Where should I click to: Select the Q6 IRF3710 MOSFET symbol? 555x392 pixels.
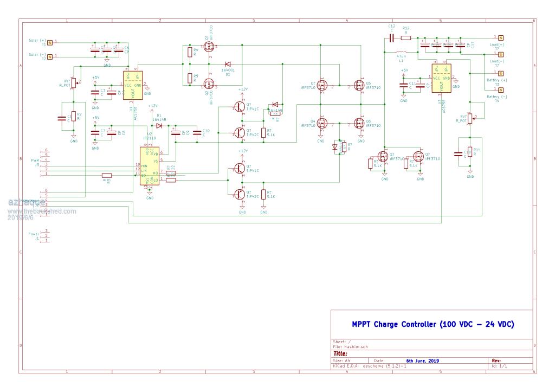coord(359,123)
